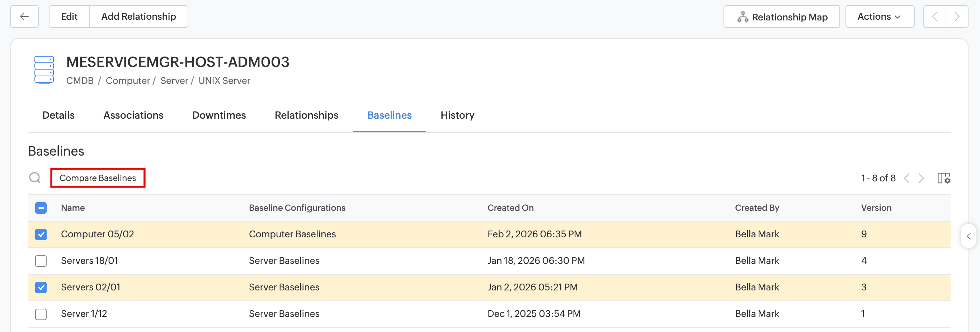Viewport: 980px width, 332px height.
Task: Uncheck the Computer 05/02 baseline
Action: coord(41,234)
